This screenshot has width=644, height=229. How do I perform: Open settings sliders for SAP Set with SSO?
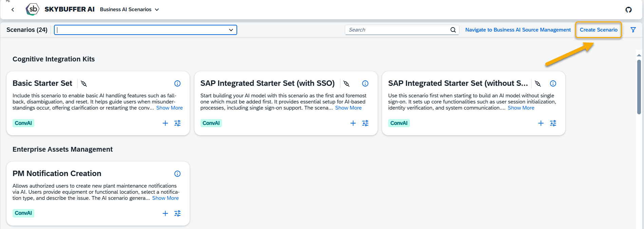coord(365,123)
